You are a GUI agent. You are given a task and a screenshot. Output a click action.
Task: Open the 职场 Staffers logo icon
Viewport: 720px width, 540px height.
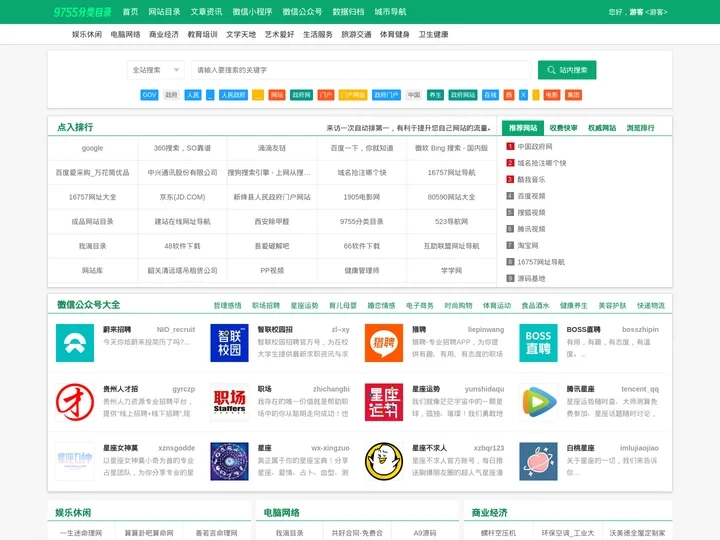[229, 402]
